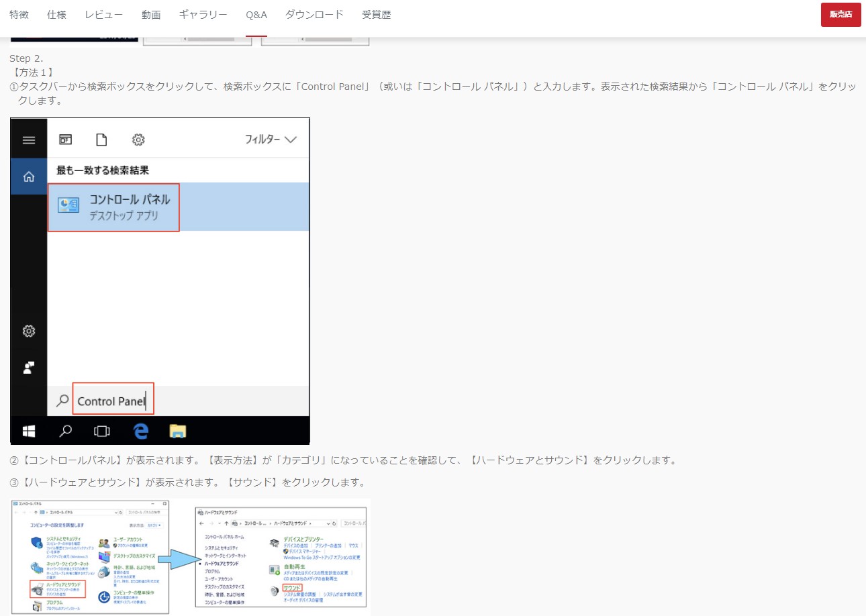Click デスクトップのカスタマイズ in left Control Panel

pyautogui.click(x=134, y=556)
